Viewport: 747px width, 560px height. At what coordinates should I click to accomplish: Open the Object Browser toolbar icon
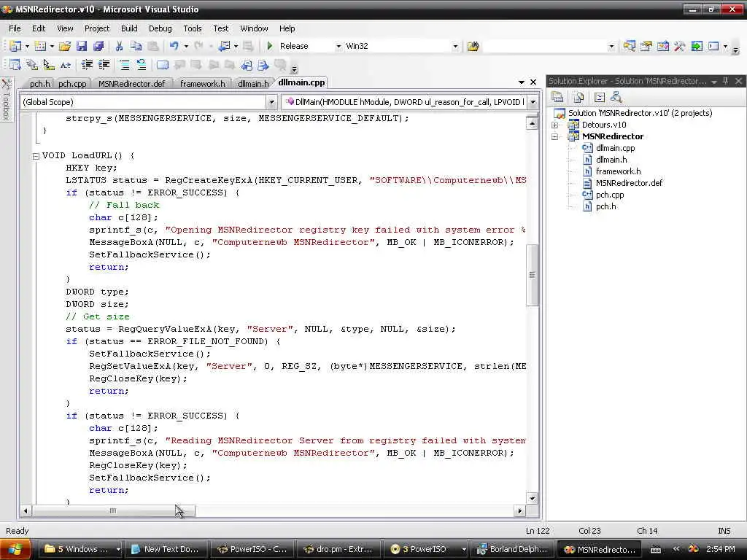click(x=663, y=46)
